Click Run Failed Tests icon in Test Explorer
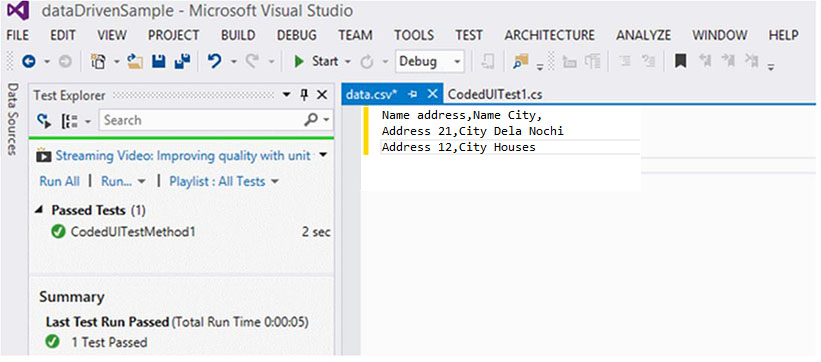Viewport: 821px width, 362px height. 45,121
